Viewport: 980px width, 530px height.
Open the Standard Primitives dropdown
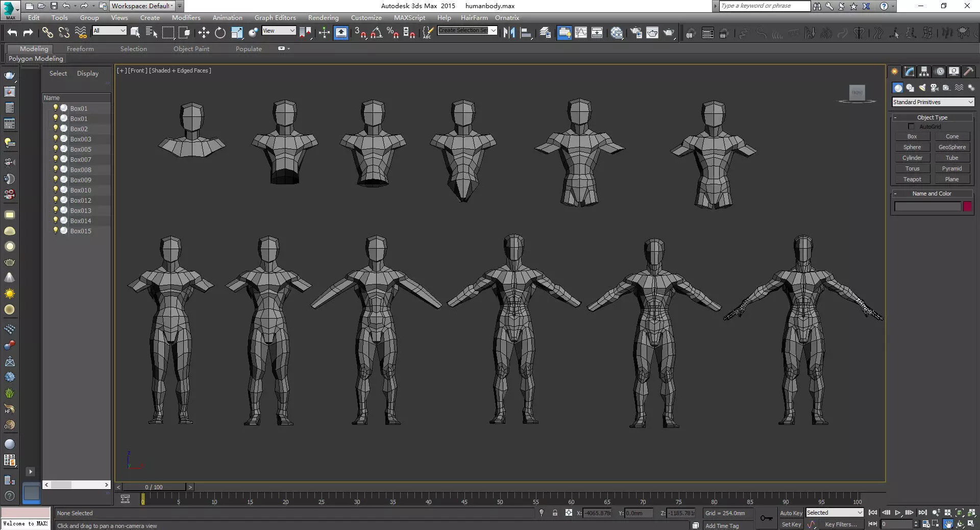click(933, 102)
